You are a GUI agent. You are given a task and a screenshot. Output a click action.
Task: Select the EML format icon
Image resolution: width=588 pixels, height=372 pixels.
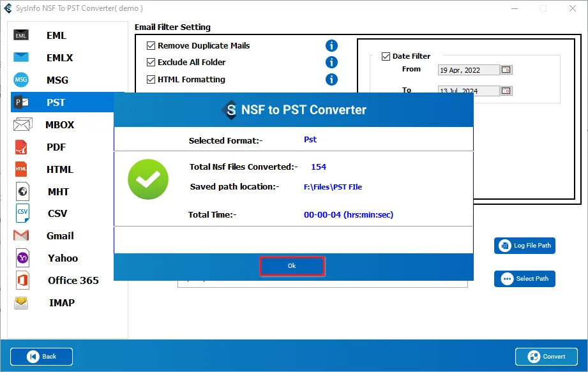[x=21, y=35]
